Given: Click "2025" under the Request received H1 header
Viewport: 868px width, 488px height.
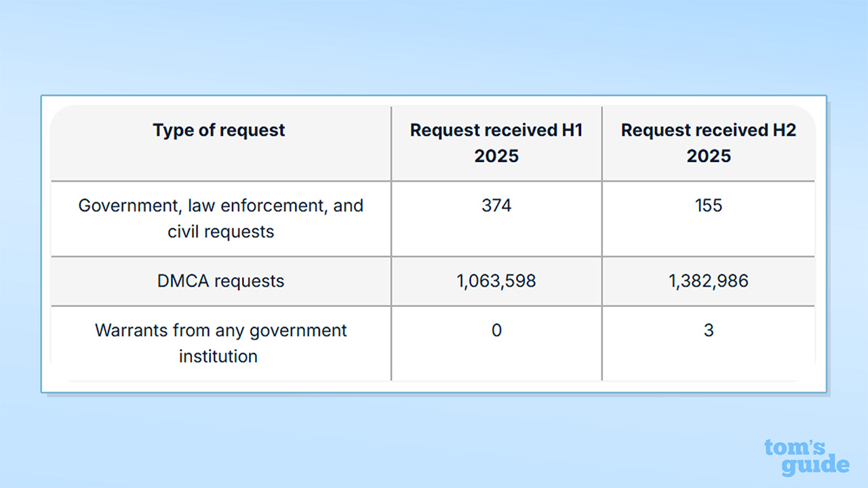Looking at the screenshot, I should [x=496, y=156].
